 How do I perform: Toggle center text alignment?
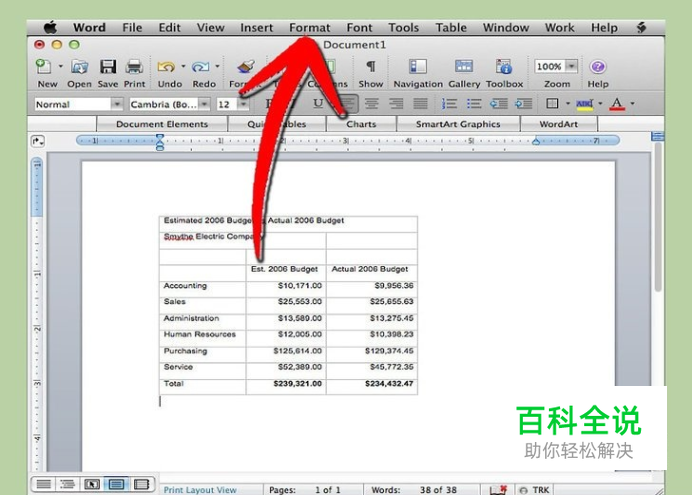point(372,104)
